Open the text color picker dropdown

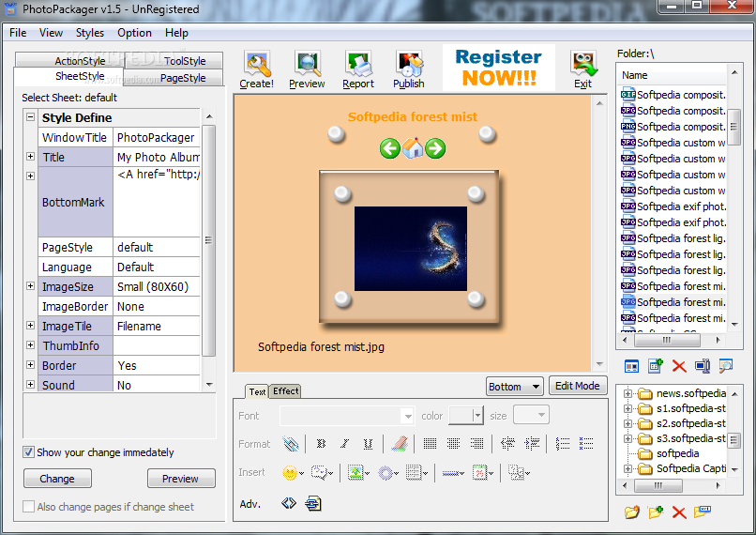[477, 416]
